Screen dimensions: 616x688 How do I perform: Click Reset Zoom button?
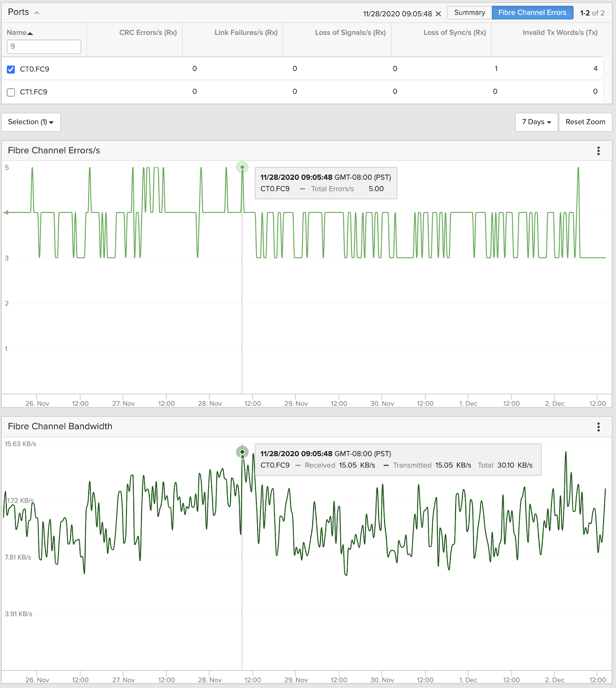tap(585, 122)
